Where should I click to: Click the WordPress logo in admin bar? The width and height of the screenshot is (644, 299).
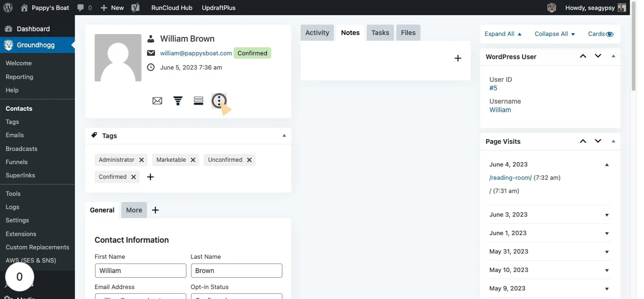(x=8, y=8)
